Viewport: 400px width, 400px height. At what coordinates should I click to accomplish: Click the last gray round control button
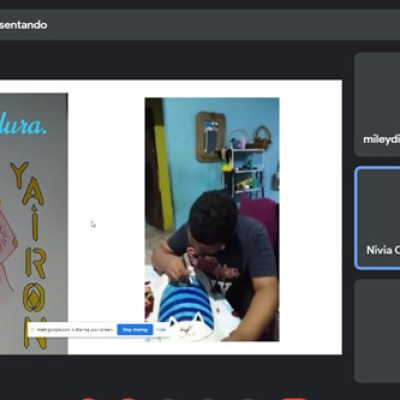coord(248,399)
